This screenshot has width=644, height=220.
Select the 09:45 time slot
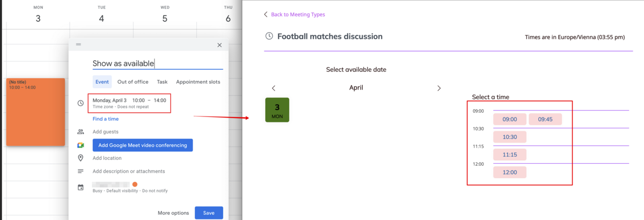tap(545, 119)
